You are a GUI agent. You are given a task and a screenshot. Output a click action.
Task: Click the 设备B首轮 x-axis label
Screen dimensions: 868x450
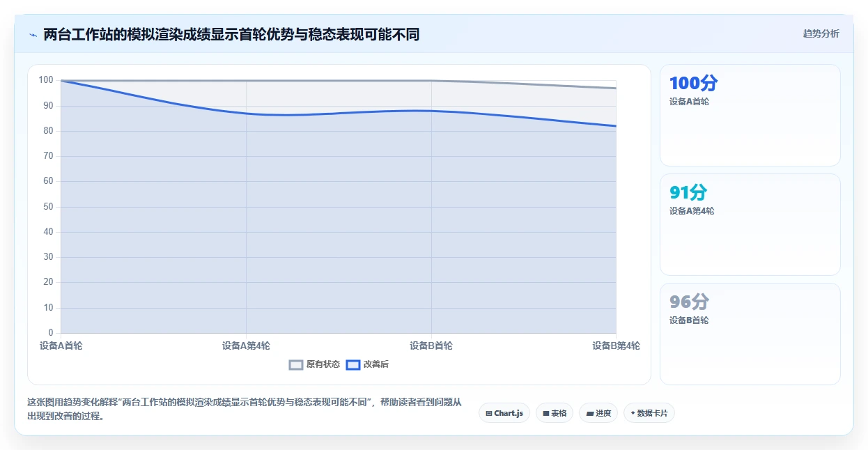point(431,346)
